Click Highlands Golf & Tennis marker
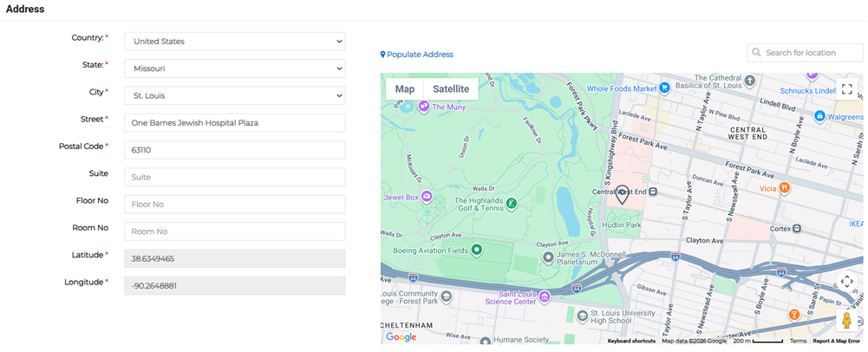 click(512, 205)
